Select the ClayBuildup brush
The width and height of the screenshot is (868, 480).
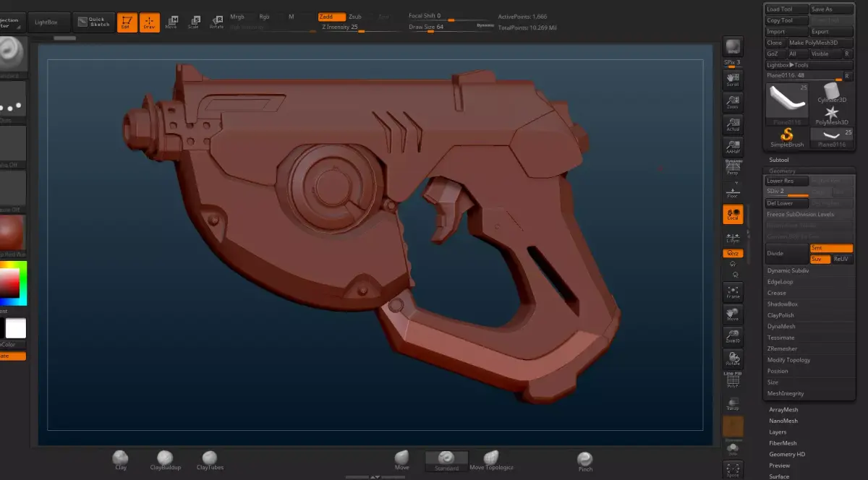point(166,460)
